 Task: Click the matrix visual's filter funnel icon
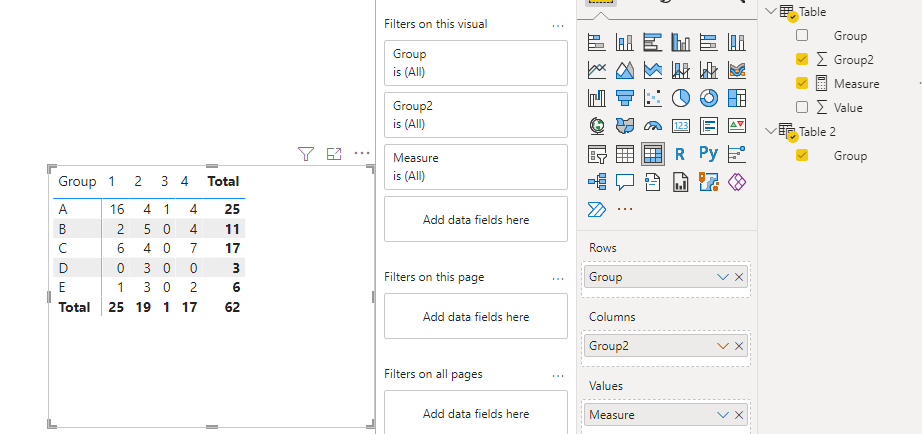coord(305,154)
